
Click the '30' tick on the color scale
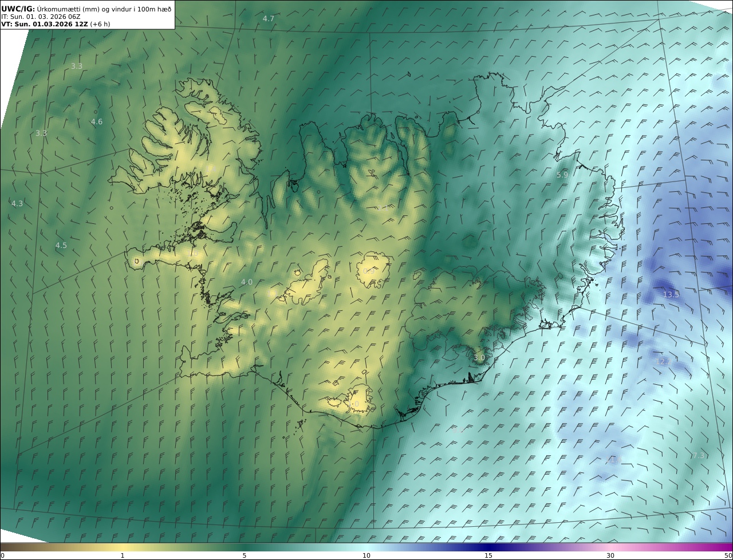[x=610, y=555]
